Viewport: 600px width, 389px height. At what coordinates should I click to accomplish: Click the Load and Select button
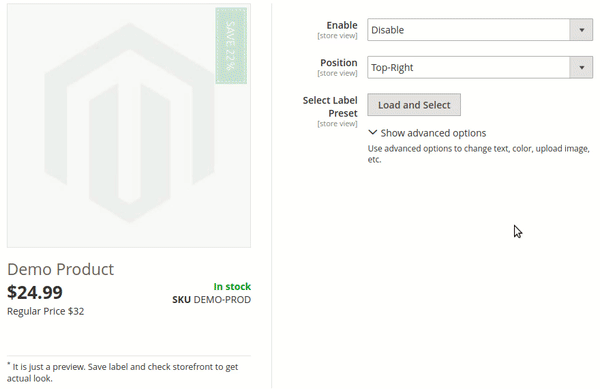pyautogui.click(x=414, y=105)
